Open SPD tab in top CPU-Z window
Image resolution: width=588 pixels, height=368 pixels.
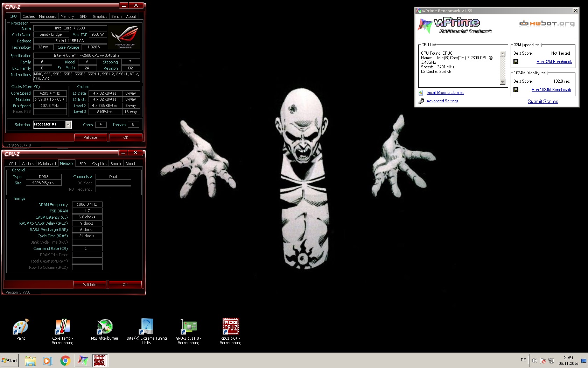83,16
